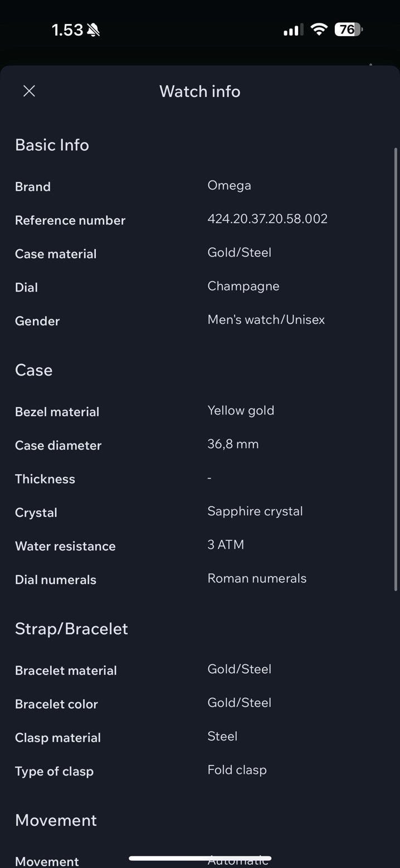Tap the Roman numerals value
400x868 pixels.
[x=257, y=578]
